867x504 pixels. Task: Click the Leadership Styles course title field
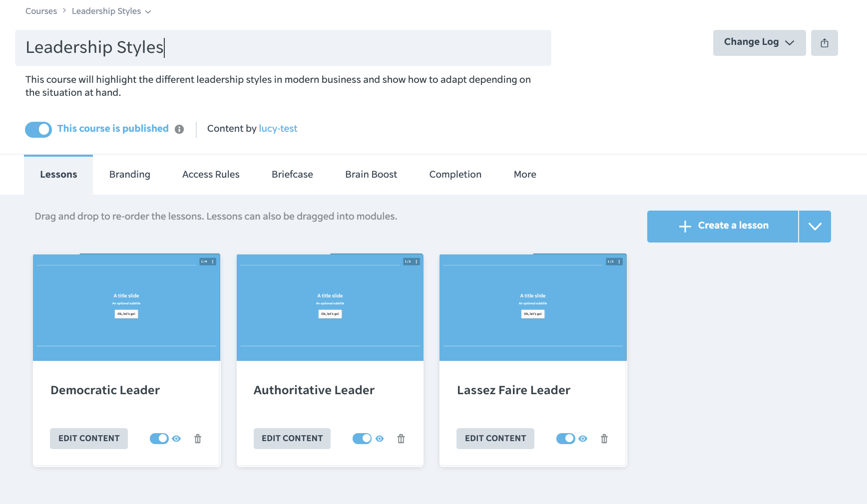(x=283, y=48)
